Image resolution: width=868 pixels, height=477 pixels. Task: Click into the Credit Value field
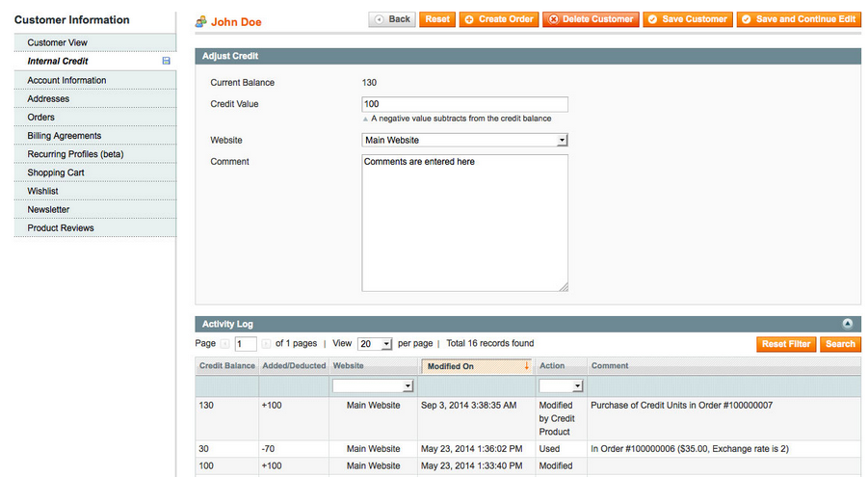coord(464,104)
